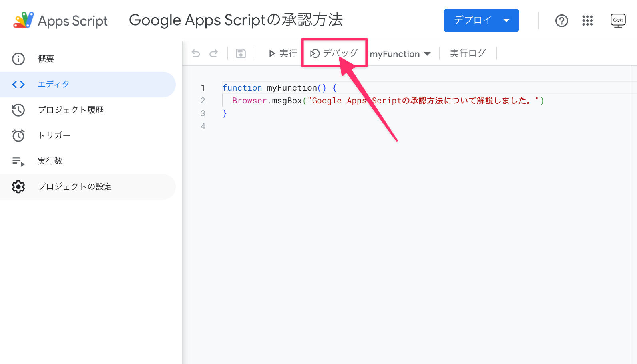Switch to the エディタ editor view

[x=88, y=84]
